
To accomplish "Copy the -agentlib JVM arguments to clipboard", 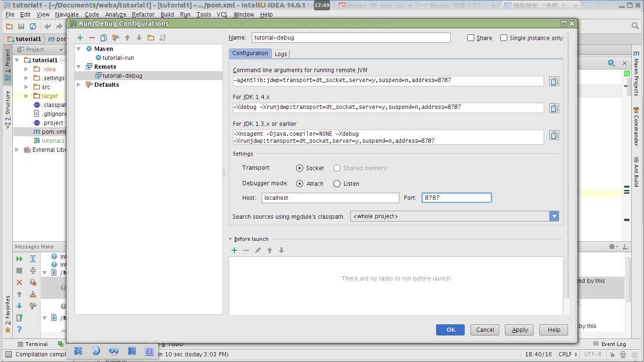I will point(554,82).
